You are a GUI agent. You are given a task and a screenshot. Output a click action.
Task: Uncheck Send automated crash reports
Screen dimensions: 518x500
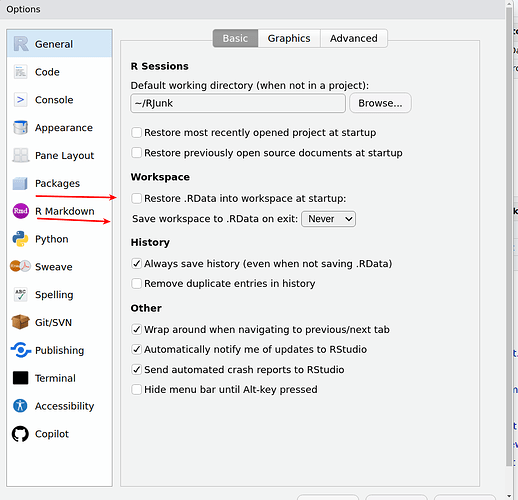136,369
